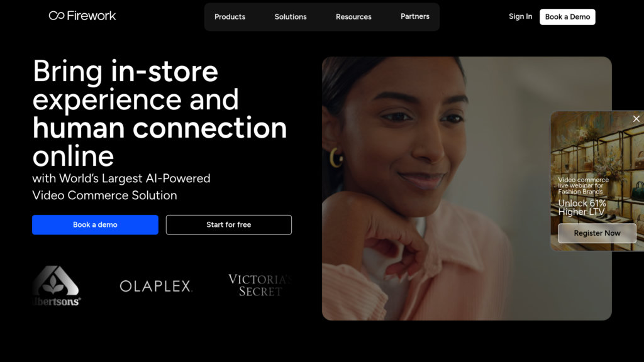644x362 pixels.
Task: Open the Resources navigation menu
Action: [353, 17]
